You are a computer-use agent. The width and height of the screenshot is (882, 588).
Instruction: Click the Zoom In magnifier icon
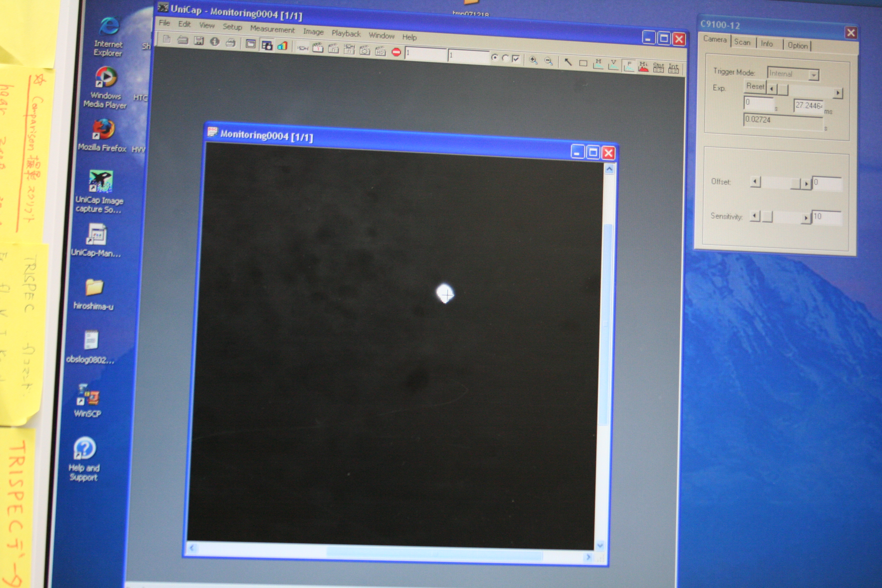(533, 60)
